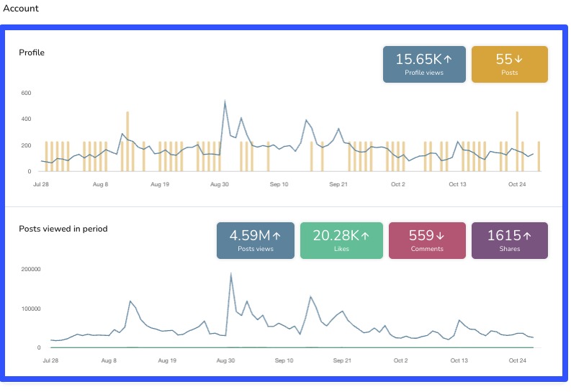Toggle the yellow Posts stat card
571x392 pixels.
point(509,65)
